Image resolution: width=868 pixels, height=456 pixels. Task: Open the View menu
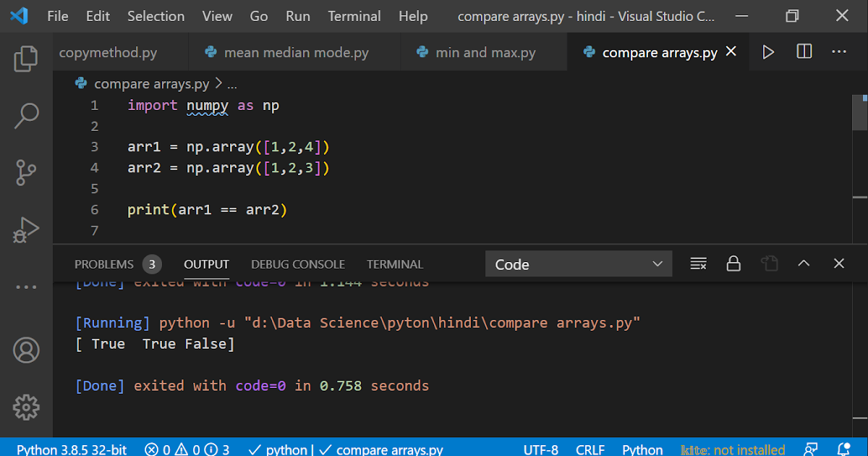pos(217,16)
